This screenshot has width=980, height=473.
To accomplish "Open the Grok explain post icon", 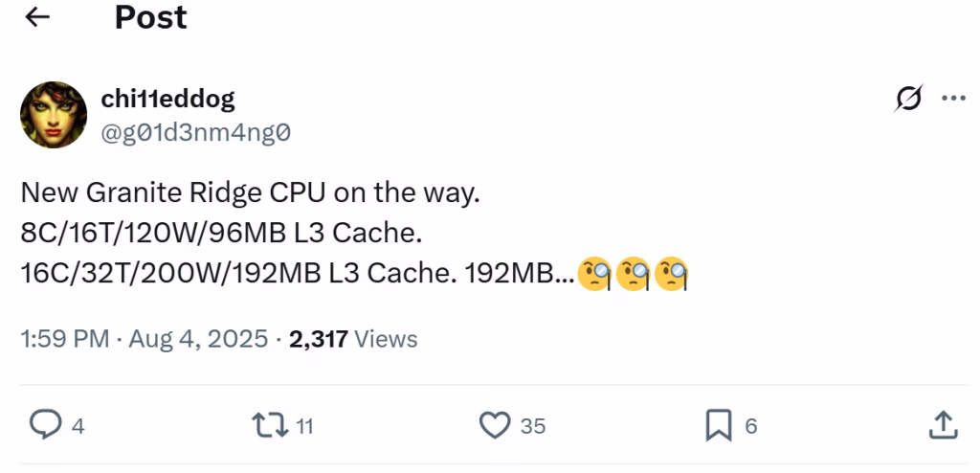I will pos(908,99).
